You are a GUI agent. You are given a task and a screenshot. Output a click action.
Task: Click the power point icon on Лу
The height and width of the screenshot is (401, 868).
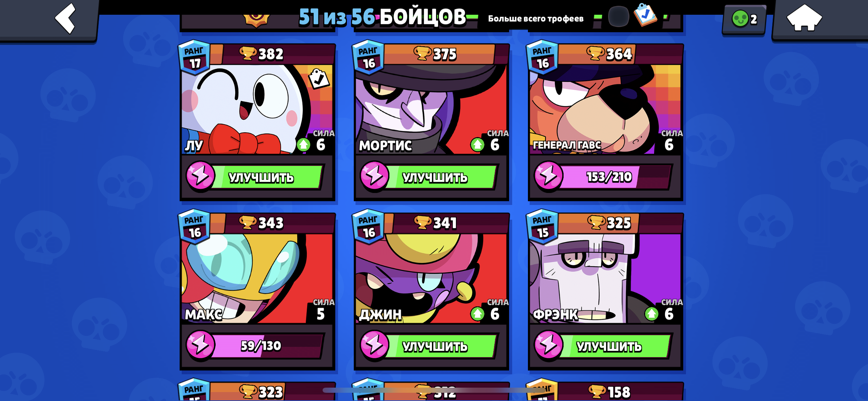(201, 176)
